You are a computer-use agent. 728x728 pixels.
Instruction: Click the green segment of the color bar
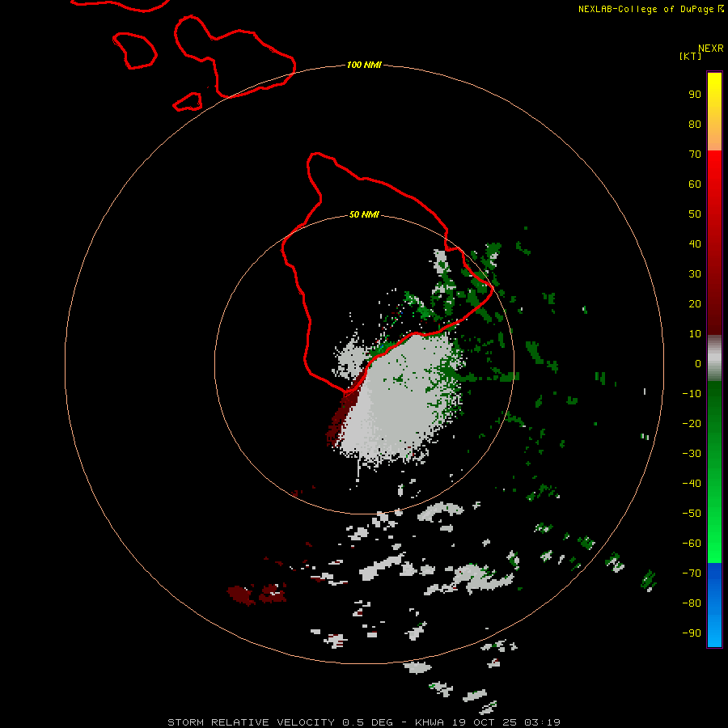click(714, 472)
